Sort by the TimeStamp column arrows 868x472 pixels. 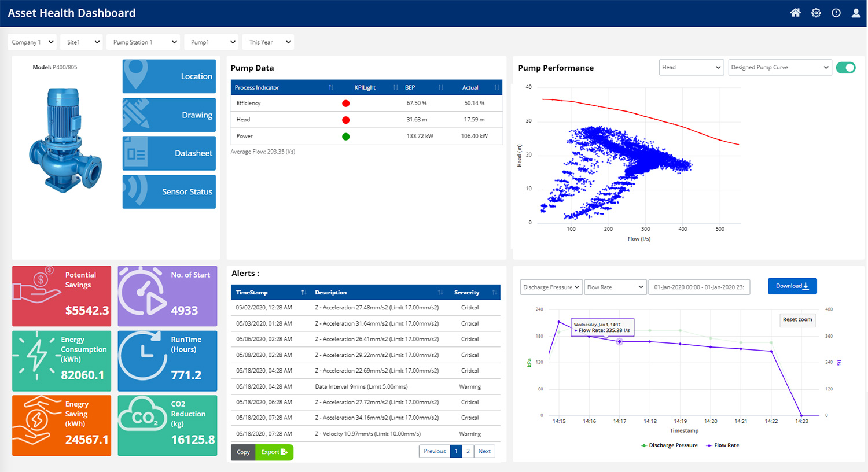[304, 292]
